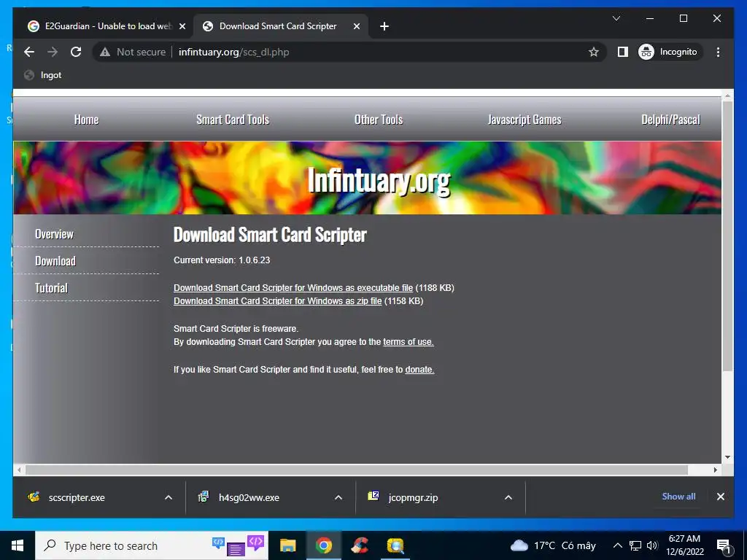Viewport: 747px width, 560px height.
Task: Bookmark this page with the star icon
Action: click(x=593, y=52)
